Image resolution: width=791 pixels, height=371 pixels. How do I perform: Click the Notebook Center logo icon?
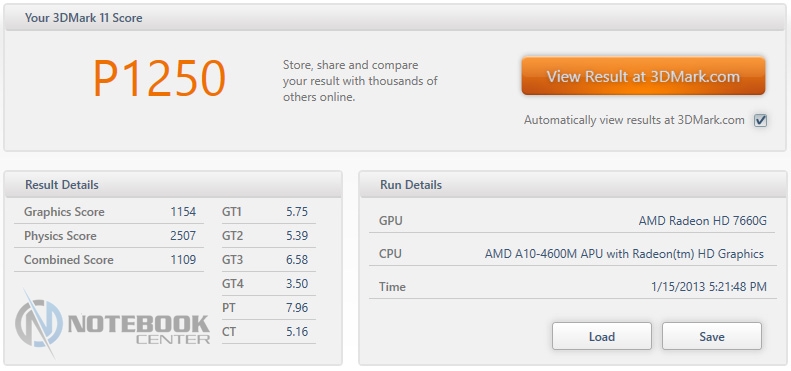pyautogui.click(x=39, y=323)
